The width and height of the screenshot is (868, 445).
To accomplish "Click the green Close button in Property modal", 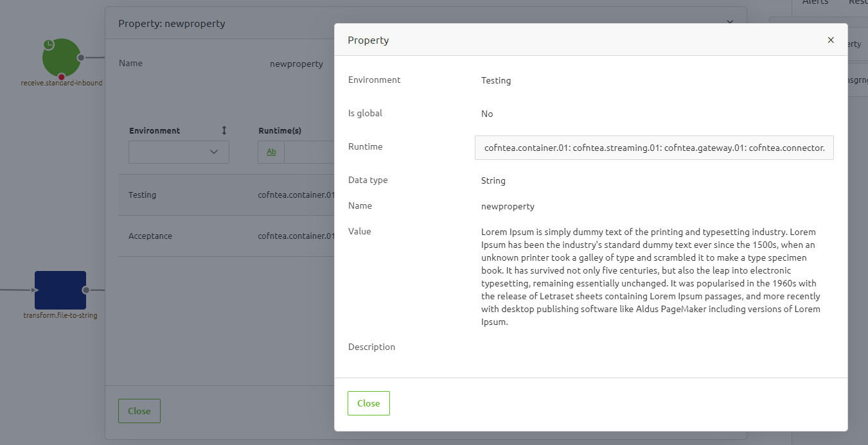I will tap(368, 403).
